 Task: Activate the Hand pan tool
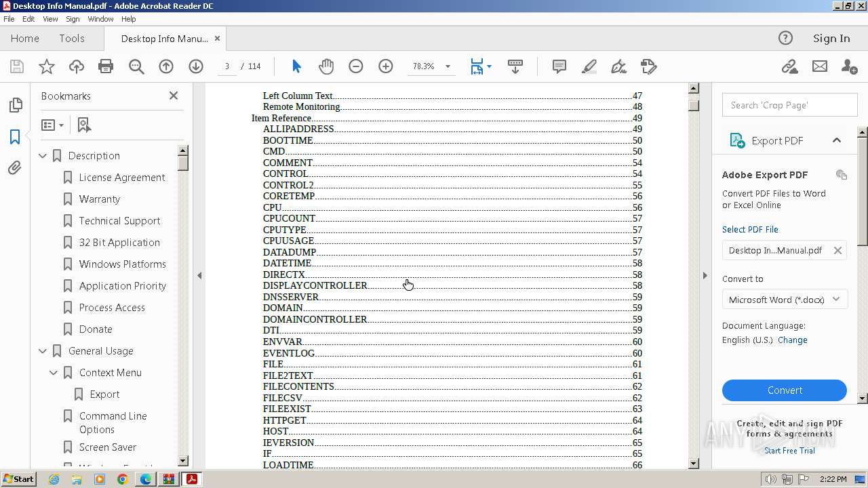pos(326,66)
